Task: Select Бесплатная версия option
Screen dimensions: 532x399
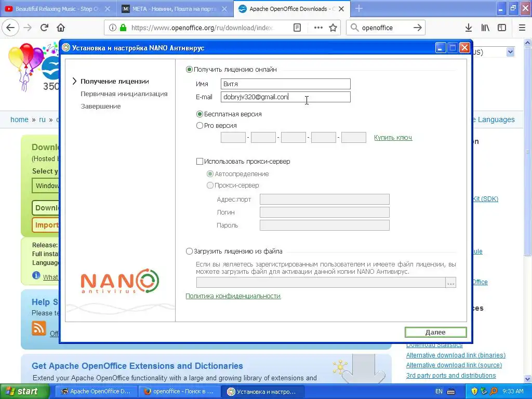Action: pyautogui.click(x=200, y=114)
